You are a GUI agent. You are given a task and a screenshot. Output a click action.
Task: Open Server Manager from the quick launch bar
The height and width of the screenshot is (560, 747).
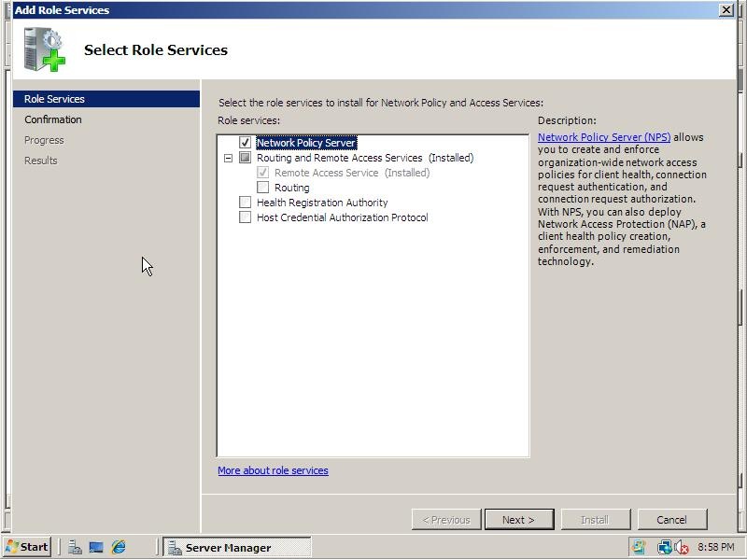coord(75,547)
